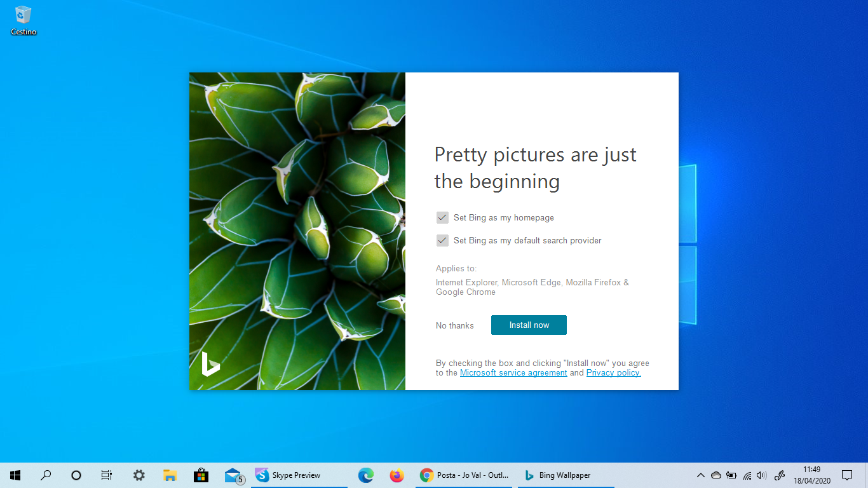Open Task View on the taskbar
868x488 pixels.
(x=107, y=475)
